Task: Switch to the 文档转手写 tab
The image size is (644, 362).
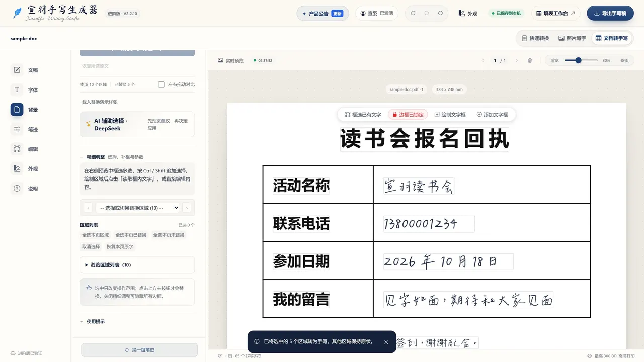Action: tap(612, 38)
